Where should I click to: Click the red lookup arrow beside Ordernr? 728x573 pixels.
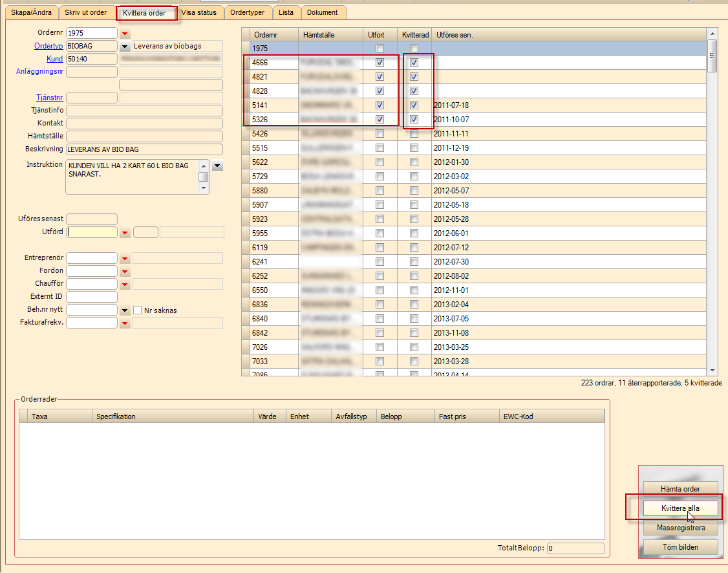tap(125, 34)
